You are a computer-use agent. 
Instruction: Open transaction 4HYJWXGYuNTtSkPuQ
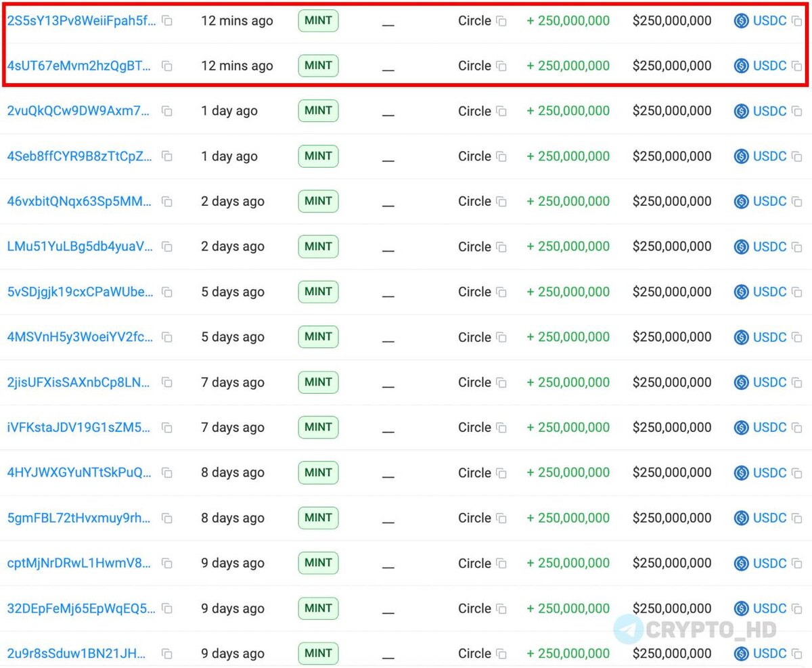(79, 472)
